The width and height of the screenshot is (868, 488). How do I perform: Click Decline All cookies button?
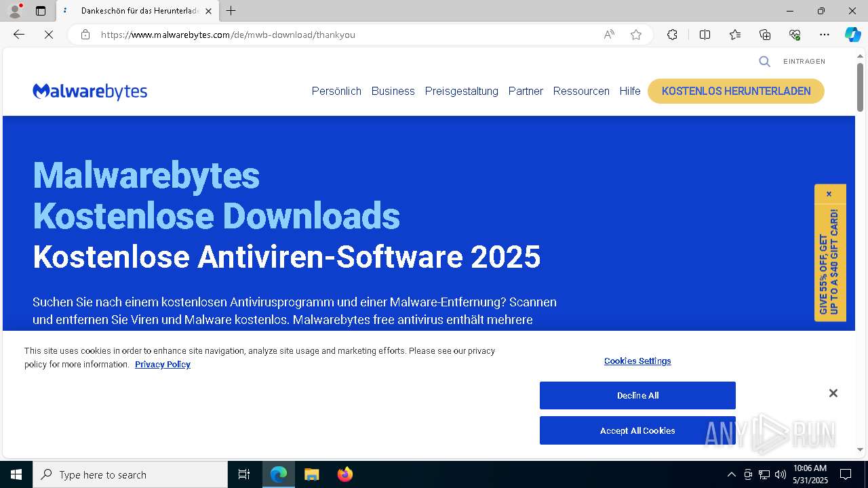(x=637, y=396)
